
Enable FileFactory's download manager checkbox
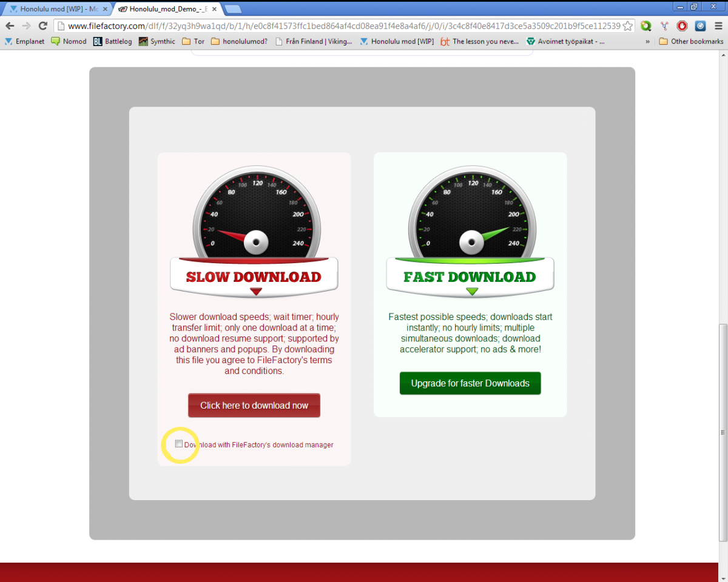(179, 444)
